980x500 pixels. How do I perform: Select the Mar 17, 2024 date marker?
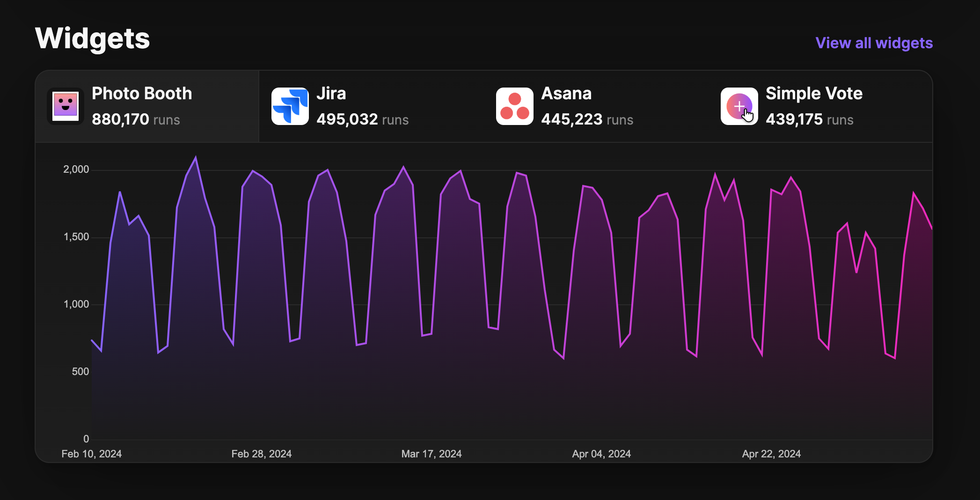tap(431, 453)
